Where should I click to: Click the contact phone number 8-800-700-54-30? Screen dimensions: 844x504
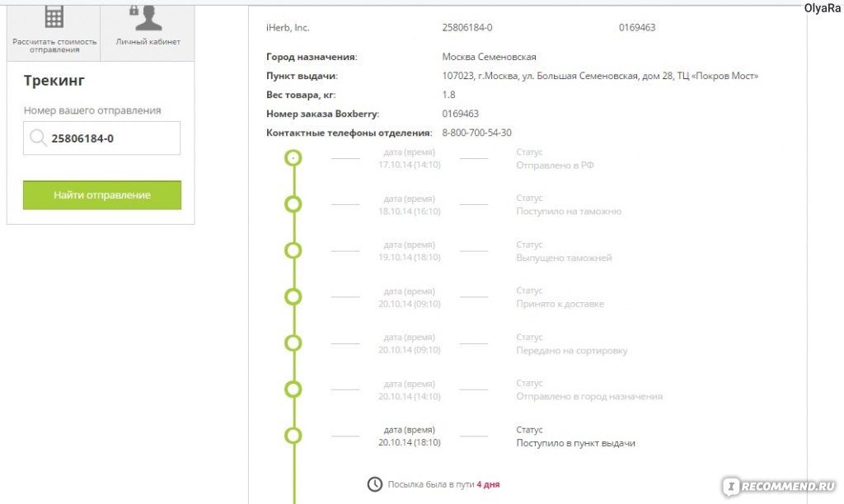click(x=477, y=133)
